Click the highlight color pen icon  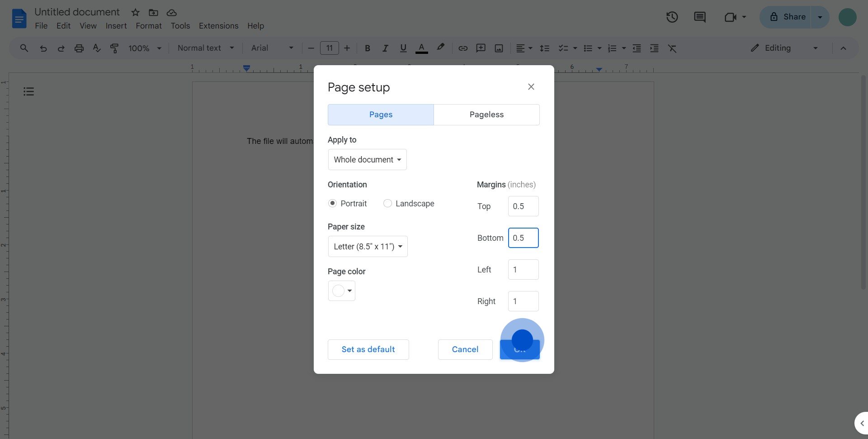point(440,48)
